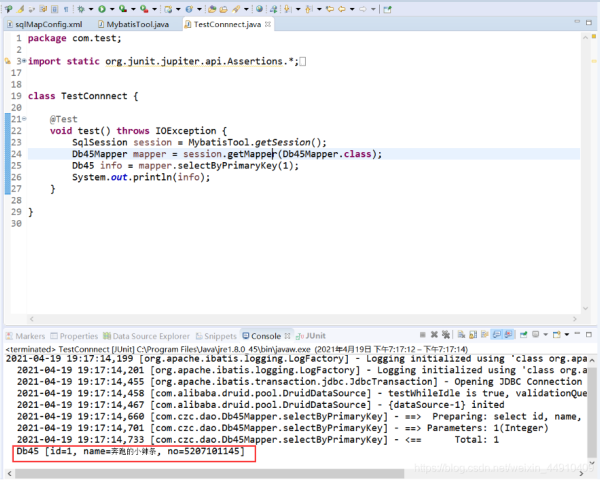This screenshot has height=480, width=600.
Task: Click the Coverage launch icon in toolbar
Action: tap(123, 9)
